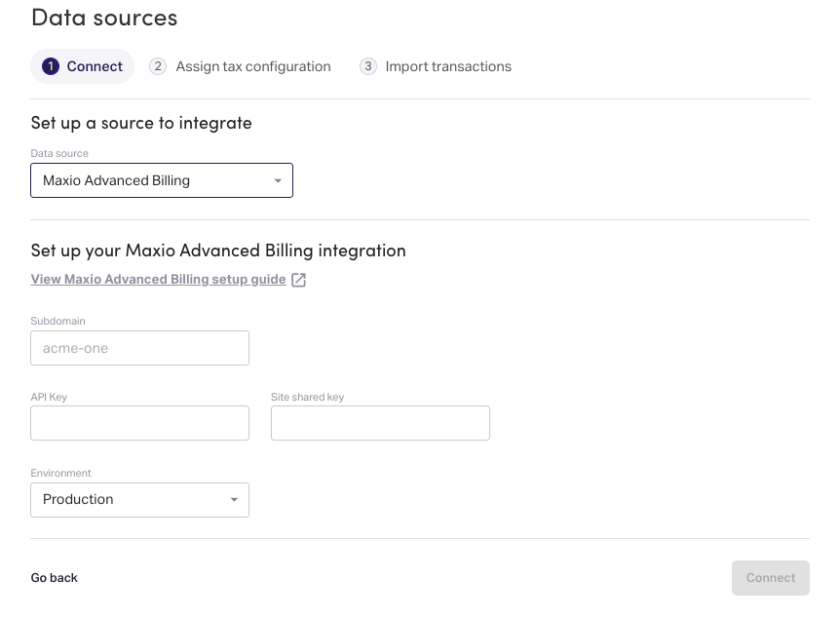840x617 pixels.
Task: Click the 'Environment' field label
Action: click(60, 474)
